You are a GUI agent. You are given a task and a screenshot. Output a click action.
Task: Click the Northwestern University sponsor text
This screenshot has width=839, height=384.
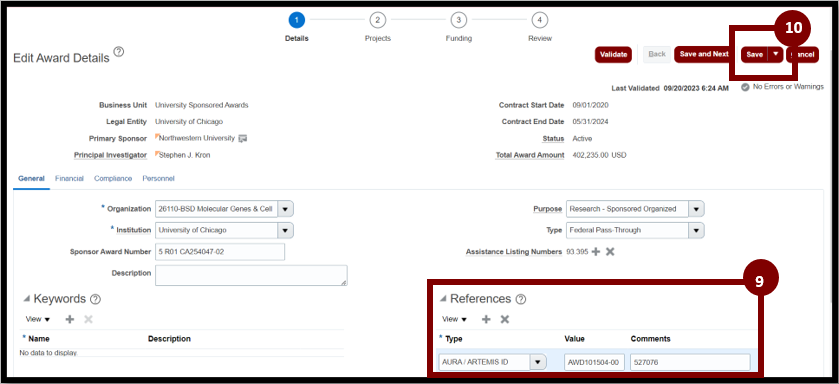(x=197, y=138)
